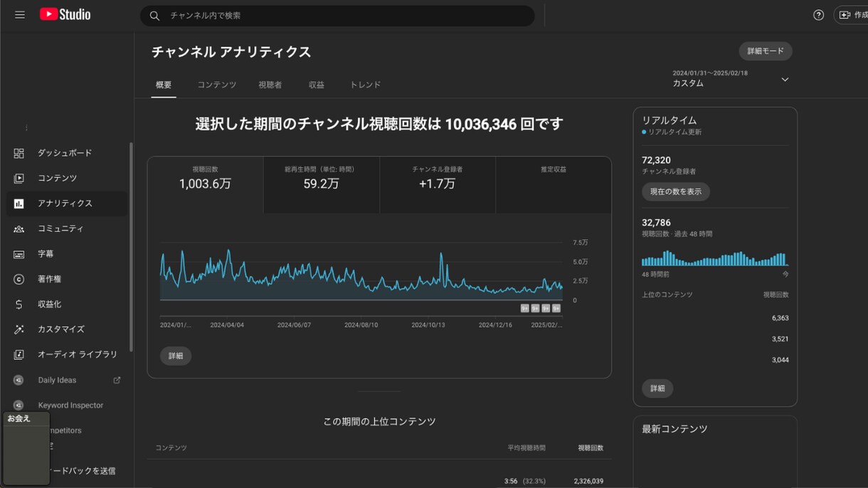This screenshot has width=868, height=488.
Task: Switch to the 視聴者 tab
Action: click(270, 85)
